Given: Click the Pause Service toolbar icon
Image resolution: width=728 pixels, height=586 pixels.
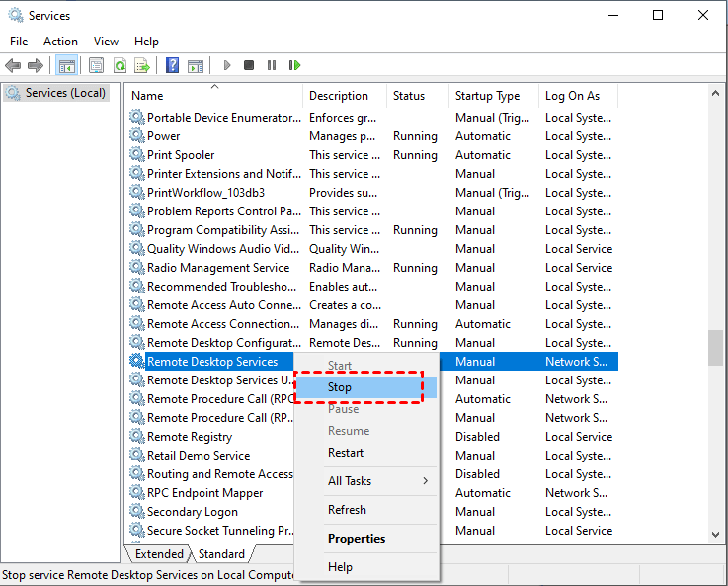Looking at the screenshot, I should pyautogui.click(x=272, y=66).
